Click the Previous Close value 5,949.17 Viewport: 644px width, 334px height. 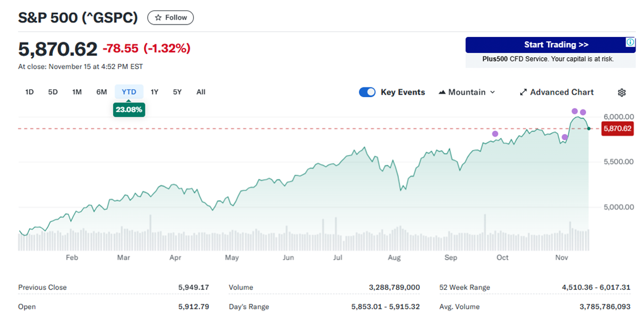(193, 287)
